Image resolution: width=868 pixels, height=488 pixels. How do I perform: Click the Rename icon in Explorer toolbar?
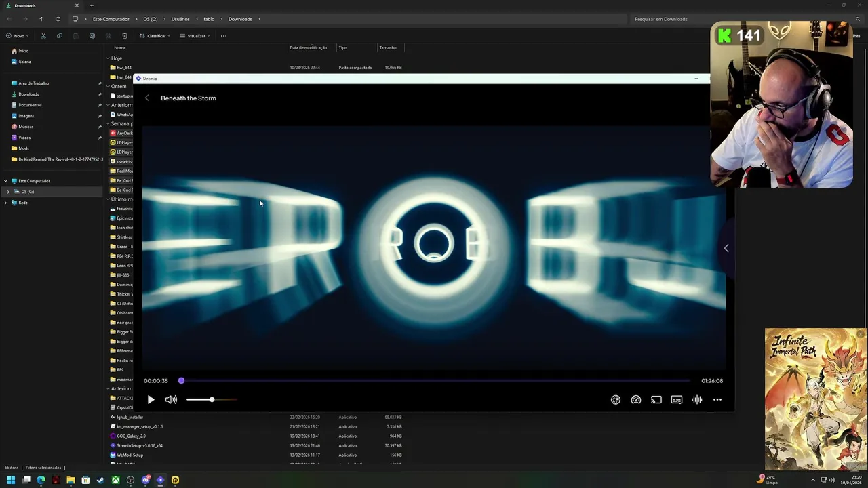click(92, 36)
